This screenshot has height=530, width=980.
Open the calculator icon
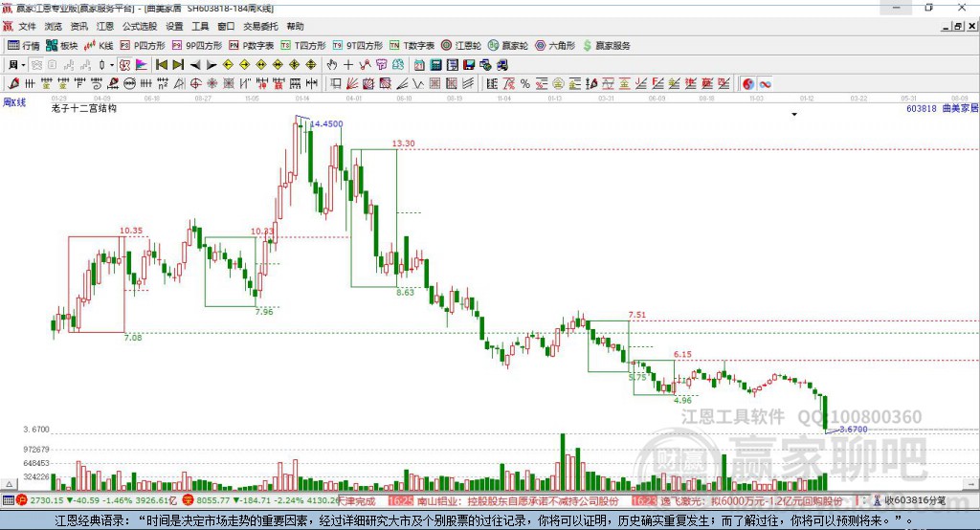[436, 65]
